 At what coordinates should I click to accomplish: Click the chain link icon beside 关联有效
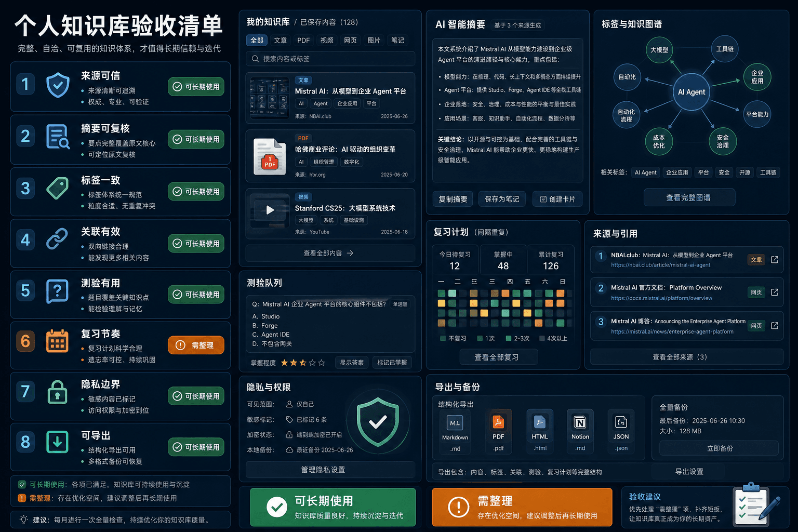[x=57, y=239]
